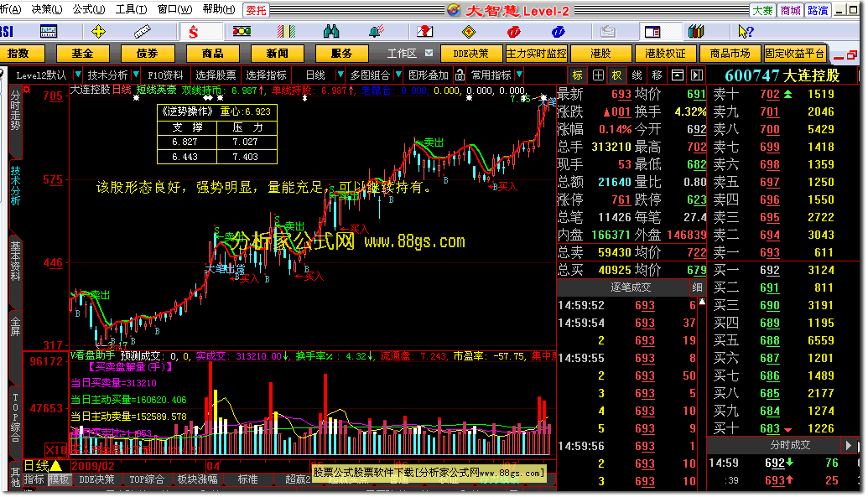This screenshot has height=497, width=868.
Task: Open the 工作区 workspace dropdown
Action: (429, 53)
